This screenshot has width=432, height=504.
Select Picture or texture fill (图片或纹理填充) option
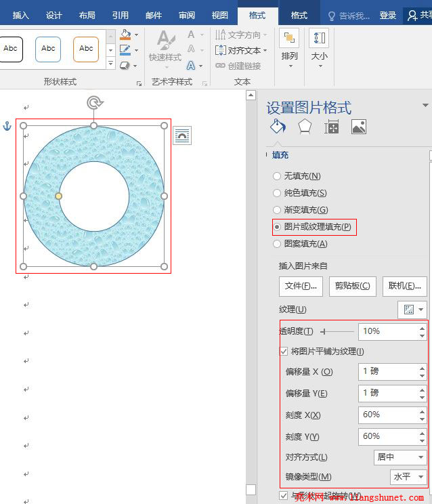click(x=314, y=227)
